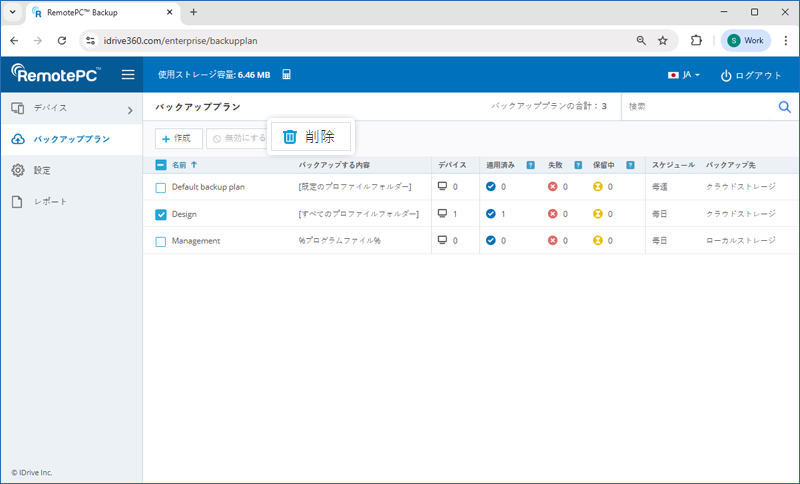Click [すべてのプロファイルフォルダー] content cell
This screenshot has height=484, width=800.
pos(359,214)
